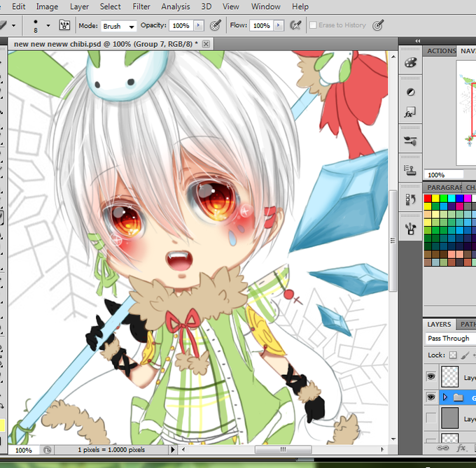
Task: Enable the Erase to History checkbox
Action: [x=313, y=25]
